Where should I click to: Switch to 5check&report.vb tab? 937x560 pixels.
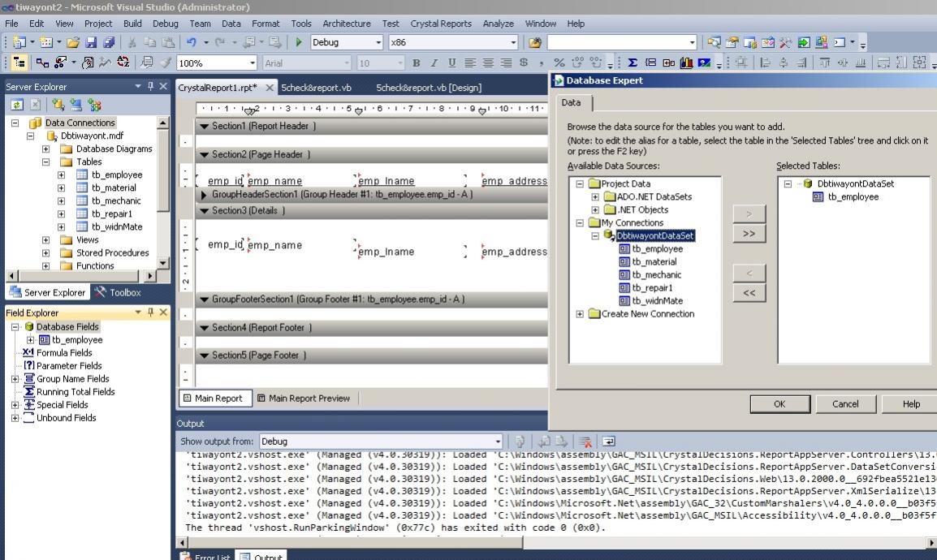pyautogui.click(x=316, y=88)
